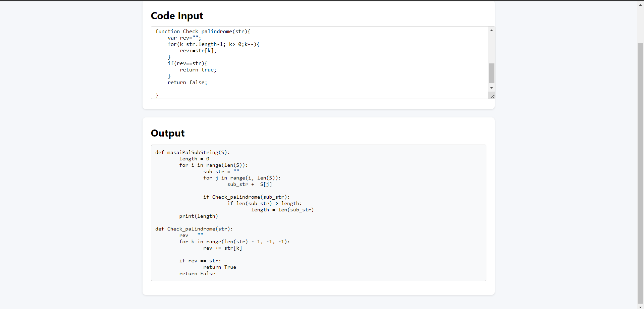
Task: Click the 'print(length)' output line
Action: (199, 216)
